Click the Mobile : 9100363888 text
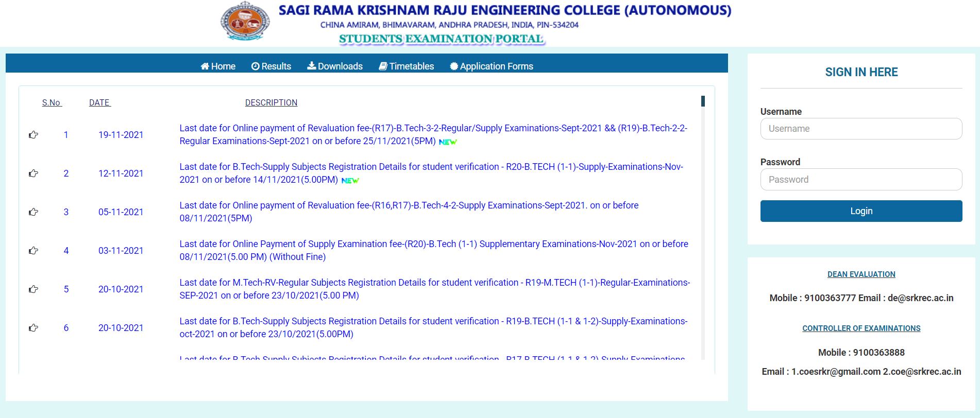 [x=861, y=353]
